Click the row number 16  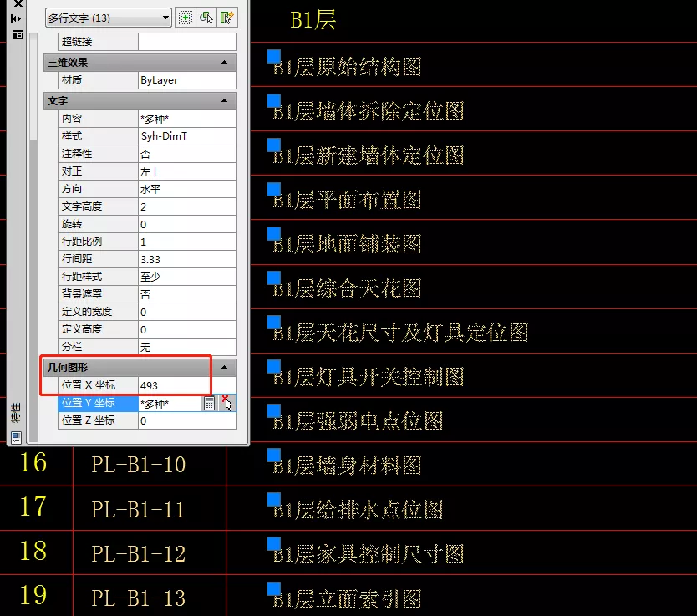pyautogui.click(x=33, y=463)
